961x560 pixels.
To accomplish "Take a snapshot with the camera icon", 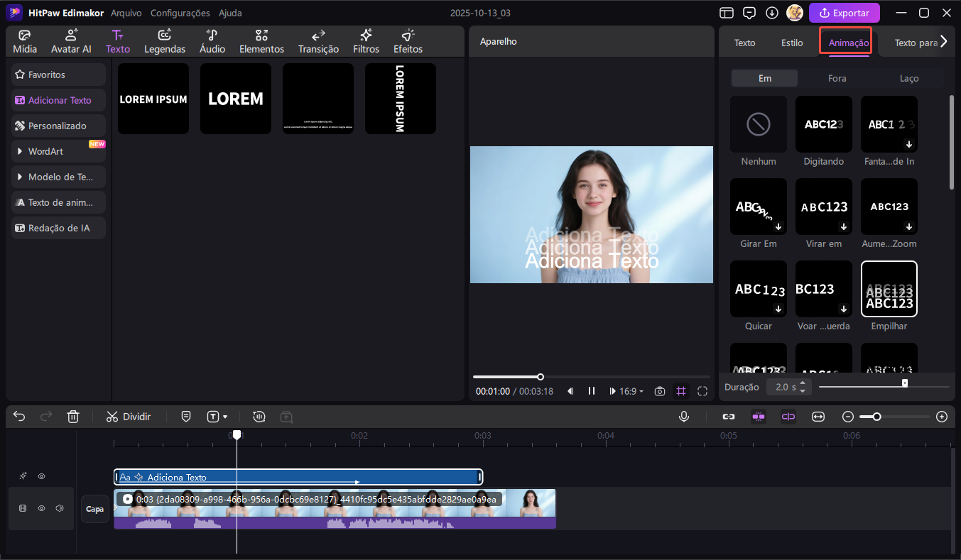I will tap(660, 391).
